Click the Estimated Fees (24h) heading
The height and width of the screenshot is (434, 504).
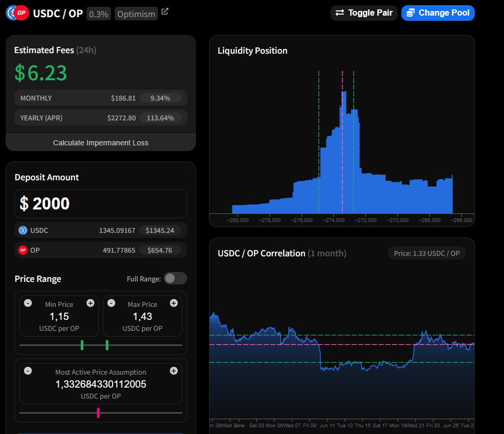click(55, 50)
